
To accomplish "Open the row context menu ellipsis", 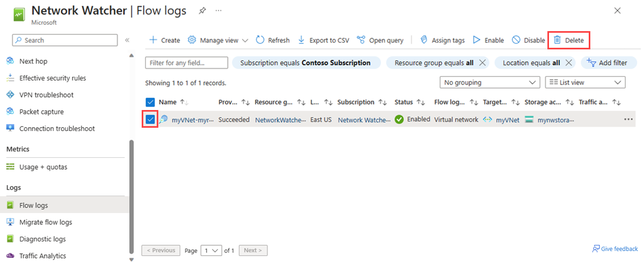I will click(628, 119).
